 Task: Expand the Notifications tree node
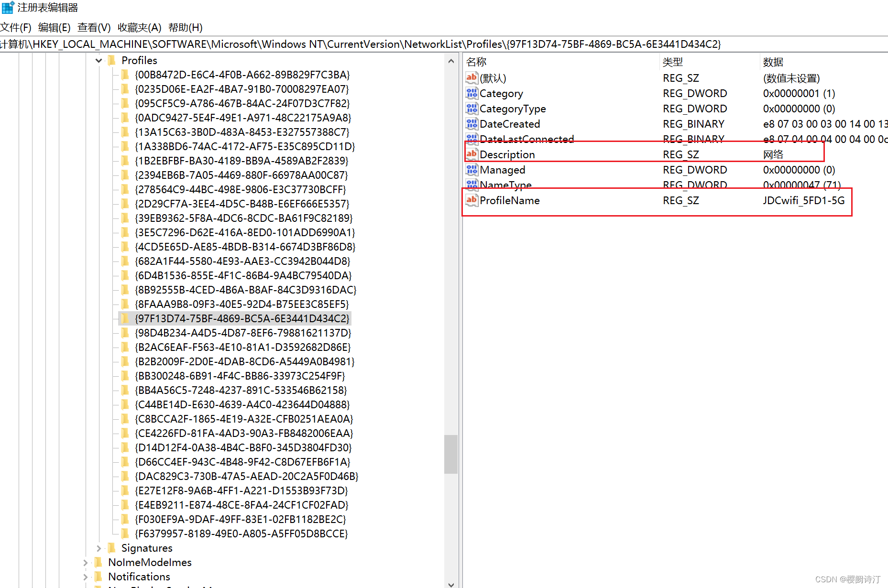(86, 577)
